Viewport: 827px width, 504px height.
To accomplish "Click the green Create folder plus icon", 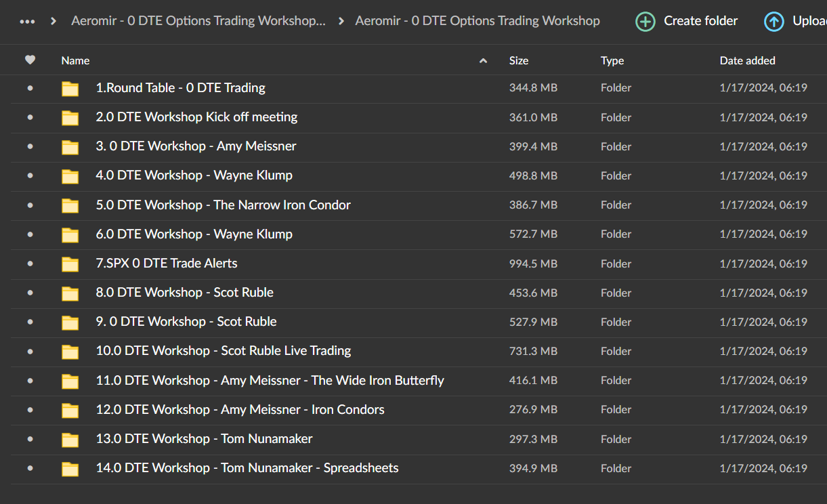I will (x=645, y=22).
